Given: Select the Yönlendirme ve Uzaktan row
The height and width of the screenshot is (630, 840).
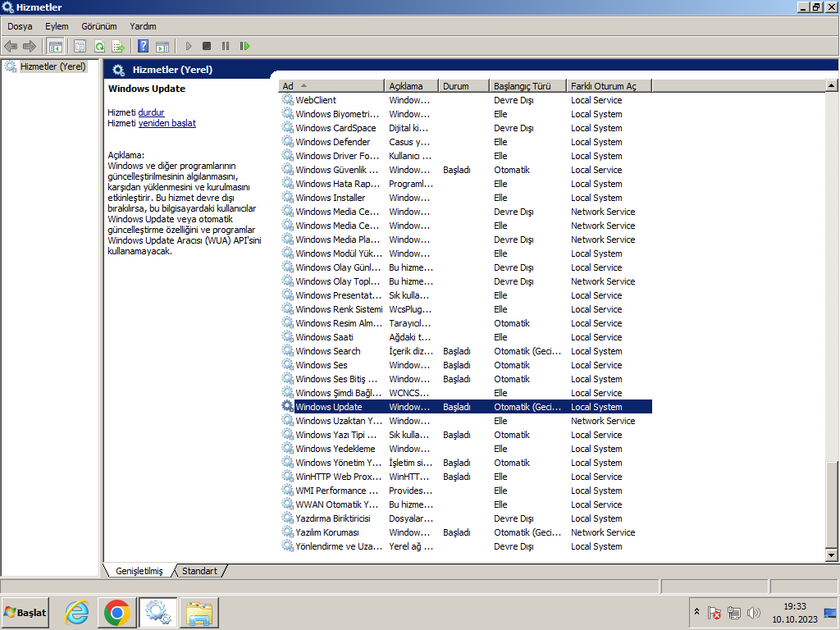Looking at the screenshot, I should 466,546.
